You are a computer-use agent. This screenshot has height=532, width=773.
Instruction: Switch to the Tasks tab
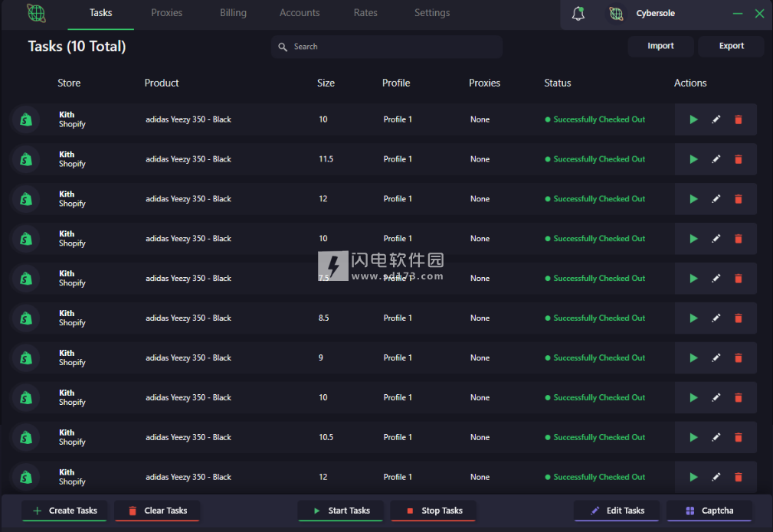[100, 13]
